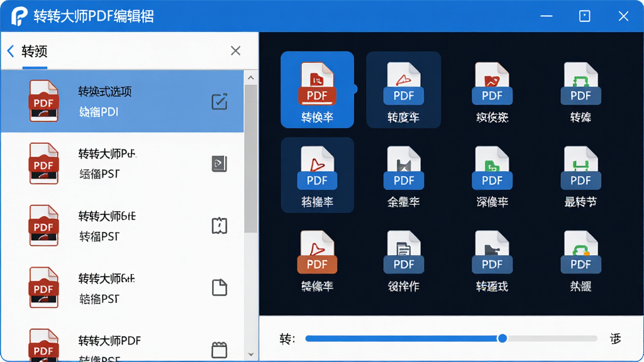The height and width of the screenshot is (362, 644).
Task: Close the left panel with its X button
Action: point(235,51)
